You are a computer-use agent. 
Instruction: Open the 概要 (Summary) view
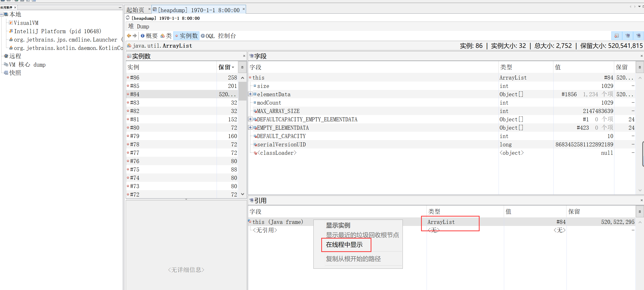coord(149,36)
